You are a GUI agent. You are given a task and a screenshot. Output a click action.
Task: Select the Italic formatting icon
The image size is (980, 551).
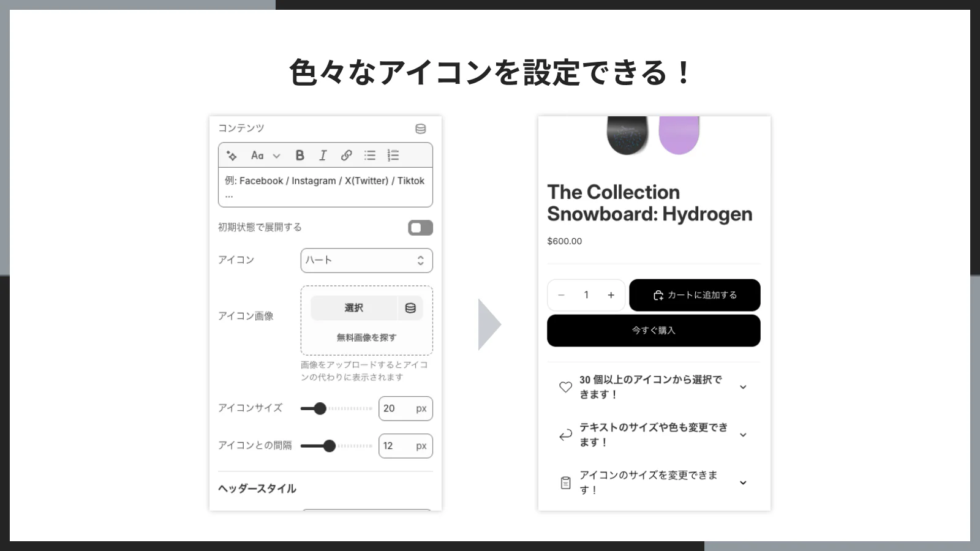pos(323,155)
